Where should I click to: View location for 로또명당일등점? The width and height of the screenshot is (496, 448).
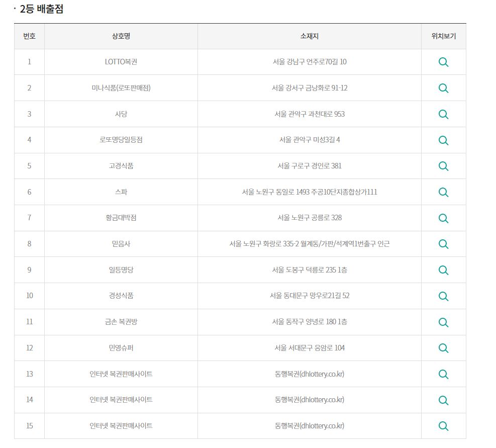(443, 140)
